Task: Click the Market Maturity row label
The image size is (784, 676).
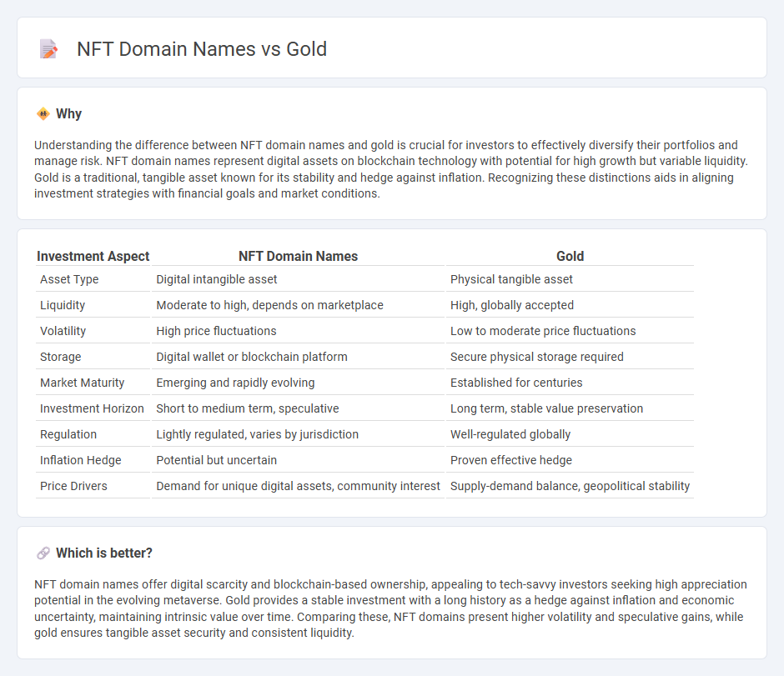Action: tap(82, 383)
